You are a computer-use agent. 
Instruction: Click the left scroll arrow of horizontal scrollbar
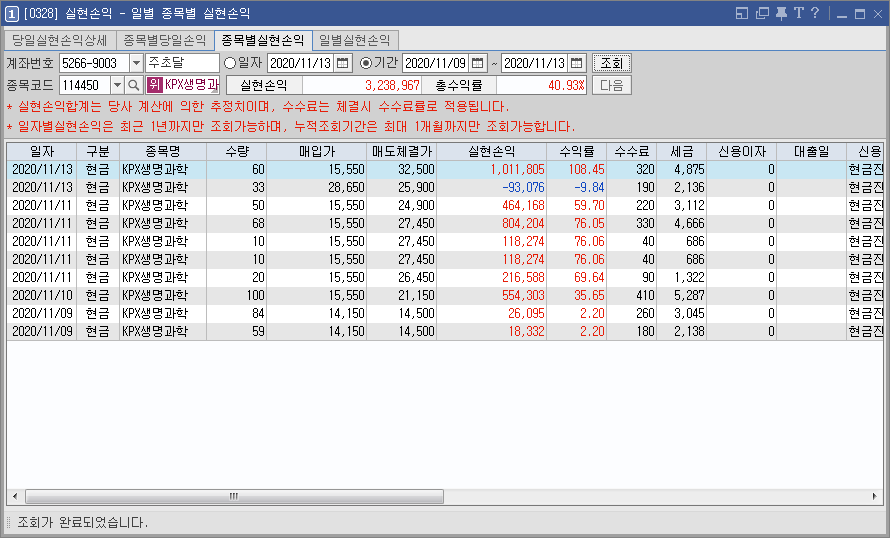coord(15,497)
